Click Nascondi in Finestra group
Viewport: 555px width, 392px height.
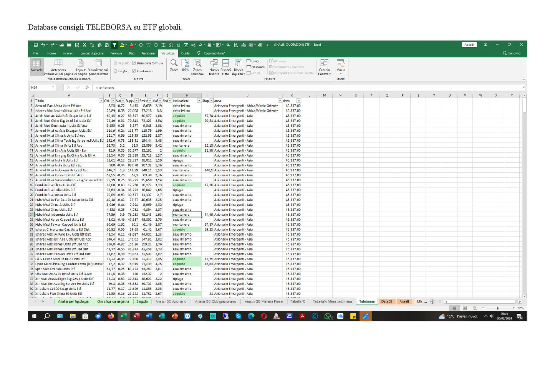pyautogui.click(x=256, y=67)
